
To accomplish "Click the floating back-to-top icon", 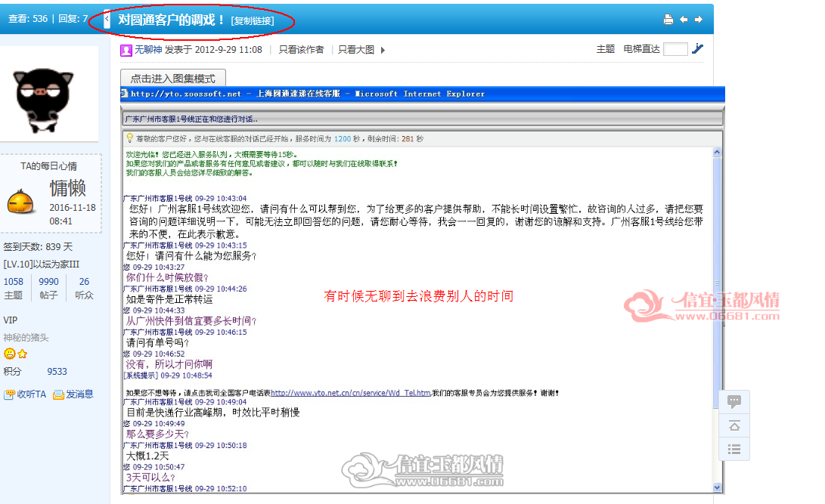I will [734, 425].
